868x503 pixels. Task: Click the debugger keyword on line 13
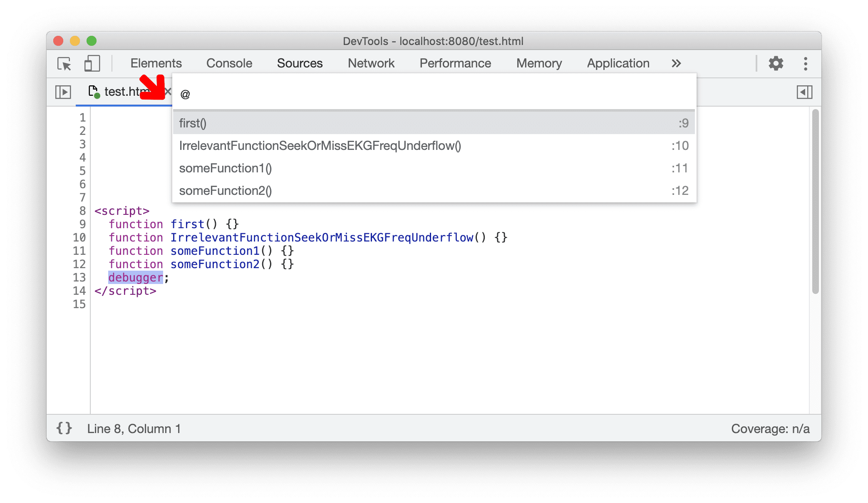pos(136,277)
